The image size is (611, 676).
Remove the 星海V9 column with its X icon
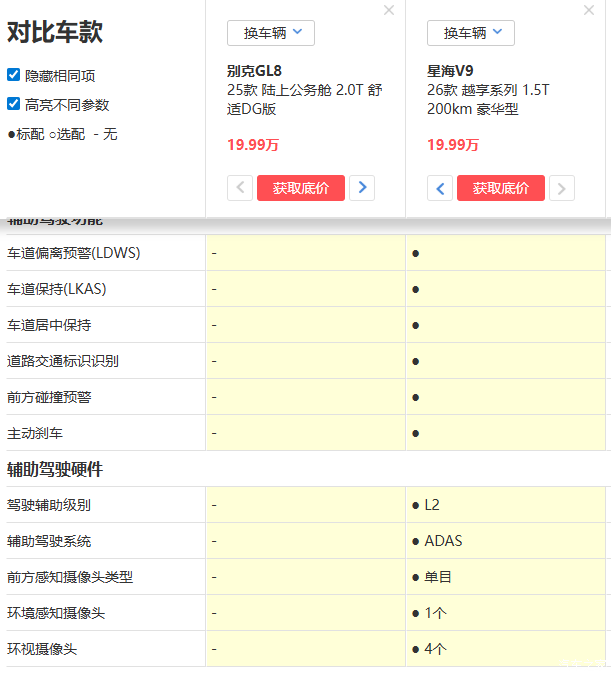pyautogui.click(x=589, y=10)
